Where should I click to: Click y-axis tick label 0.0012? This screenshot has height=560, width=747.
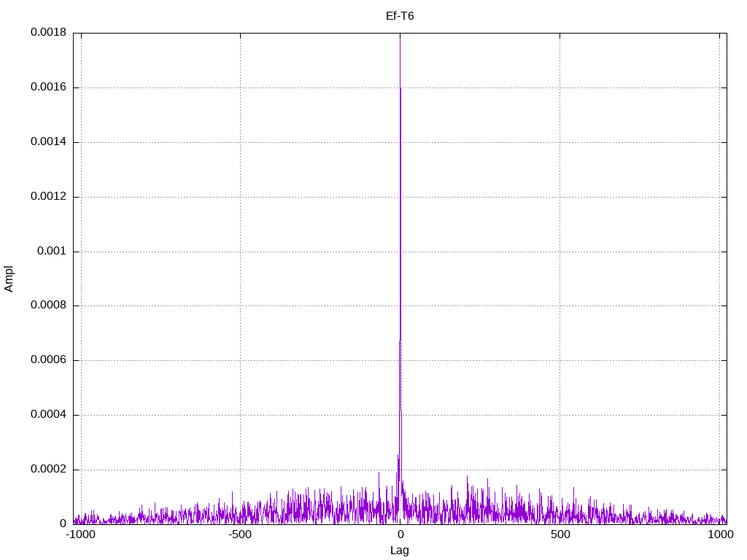49,196
